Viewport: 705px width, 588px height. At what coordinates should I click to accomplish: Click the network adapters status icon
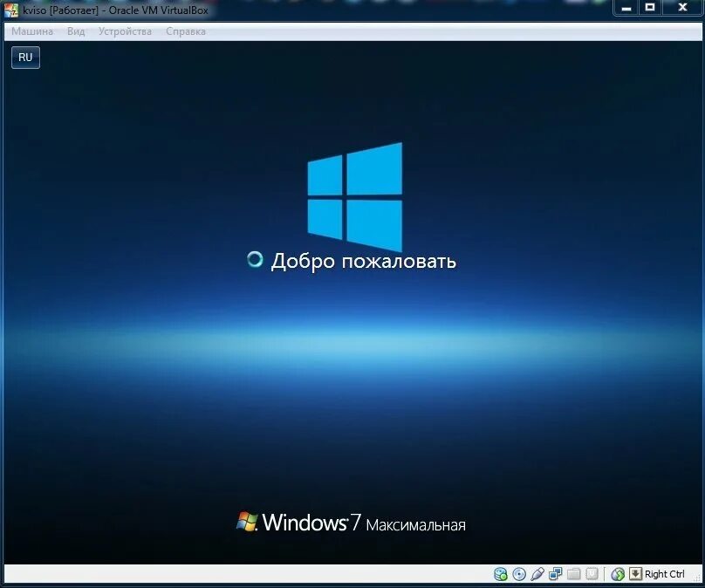pos(558,574)
